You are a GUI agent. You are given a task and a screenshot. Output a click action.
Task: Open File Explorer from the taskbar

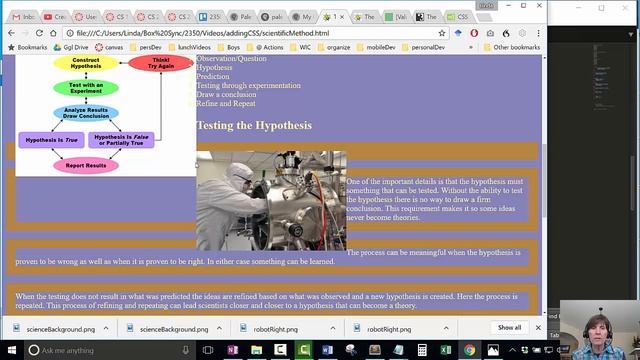pos(256,350)
